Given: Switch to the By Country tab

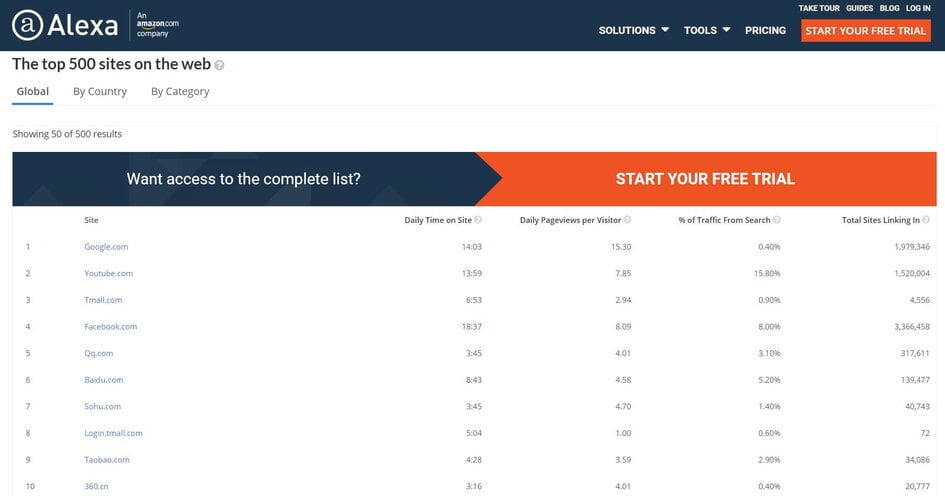Looking at the screenshot, I should coord(100,92).
